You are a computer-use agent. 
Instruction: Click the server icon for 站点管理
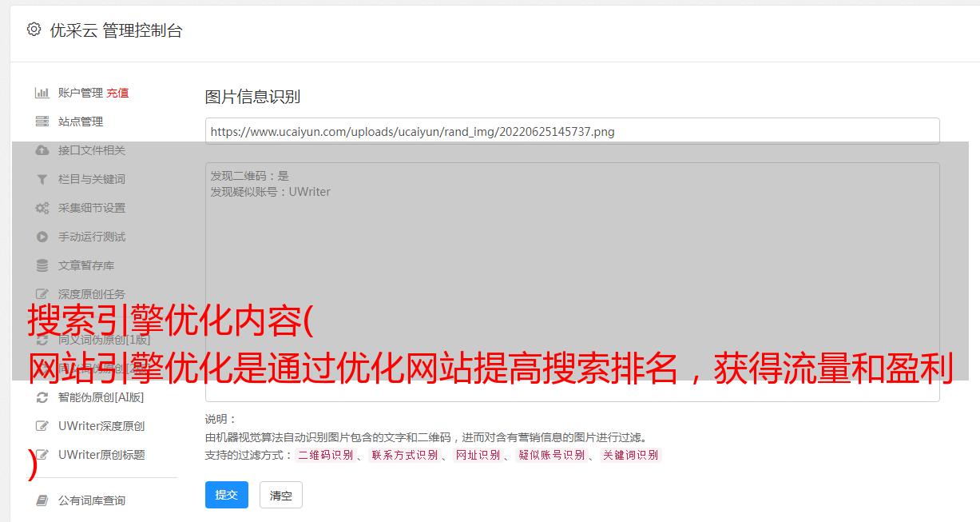(x=42, y=122)
